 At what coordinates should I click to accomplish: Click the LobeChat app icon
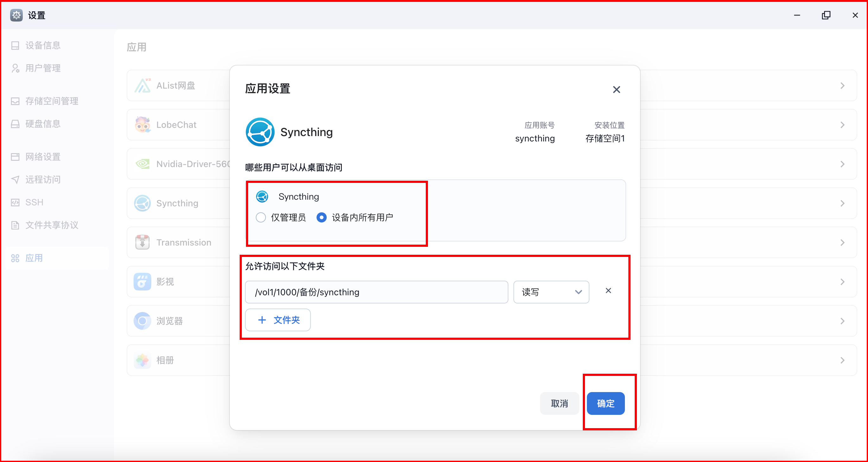pyautogui.click(x=142, y=125)
